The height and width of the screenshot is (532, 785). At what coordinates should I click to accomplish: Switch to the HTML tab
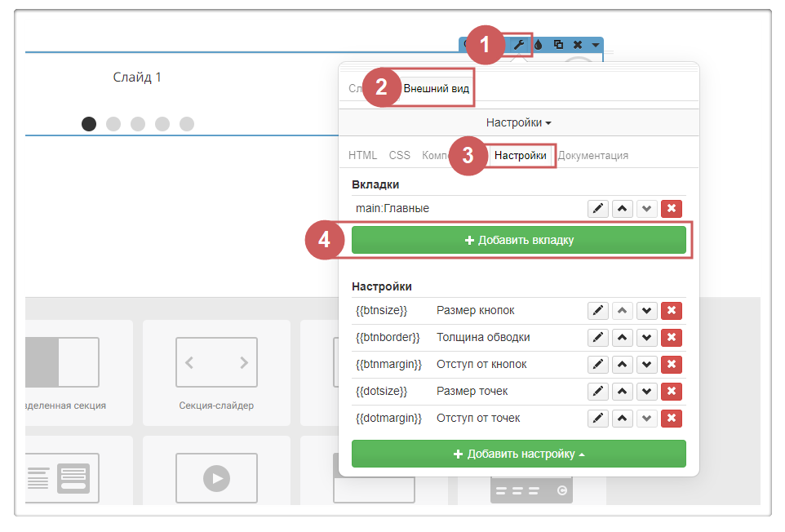(x=362, y=155)
